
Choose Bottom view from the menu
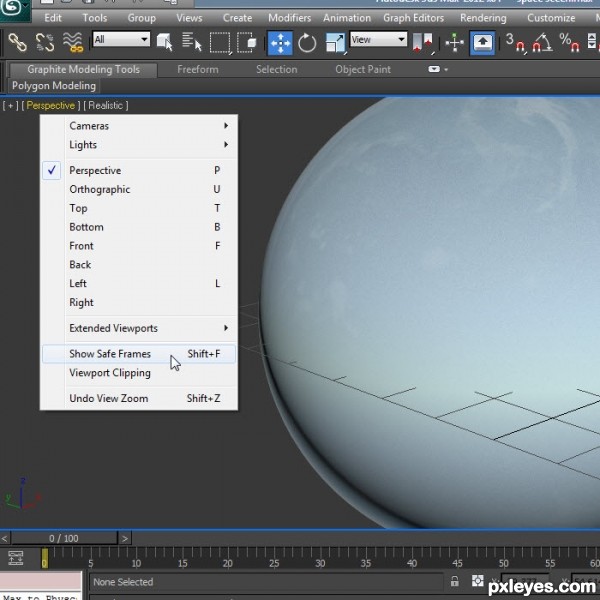[139, 227]
